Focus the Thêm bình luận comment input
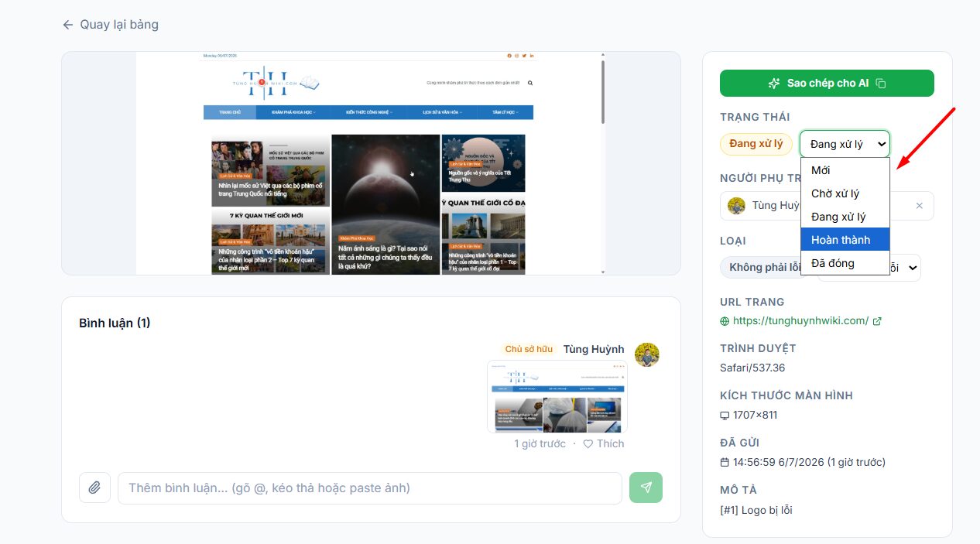Image resolution: width=980 pixels, height=544 pixels. pyautogui.click(x=370, y=488)
